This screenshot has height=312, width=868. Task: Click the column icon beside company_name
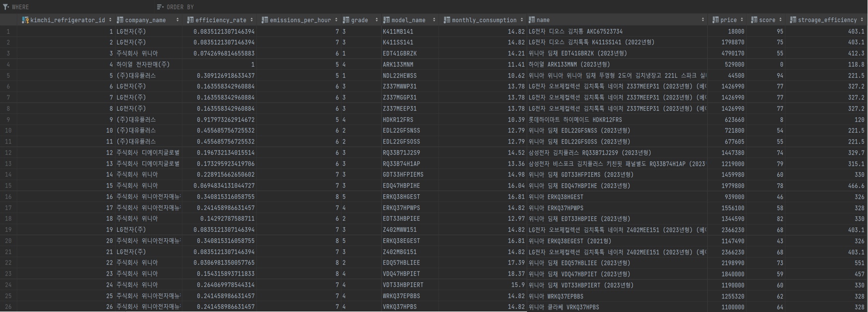(x=120, y=20)
